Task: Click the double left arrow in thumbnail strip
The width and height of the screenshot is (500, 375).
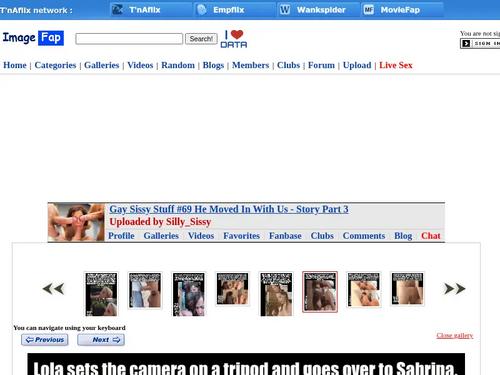Action: click(x=53, y=289)
